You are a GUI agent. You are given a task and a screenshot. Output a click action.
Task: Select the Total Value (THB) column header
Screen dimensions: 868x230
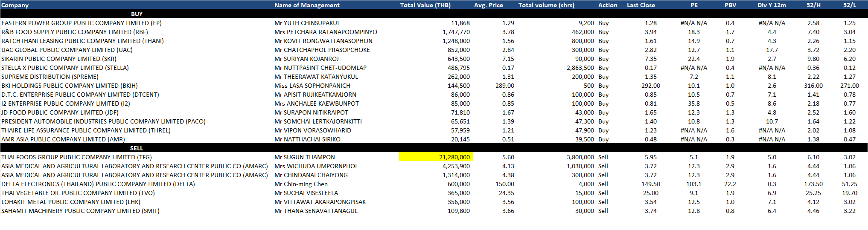(x=425, y=5)
